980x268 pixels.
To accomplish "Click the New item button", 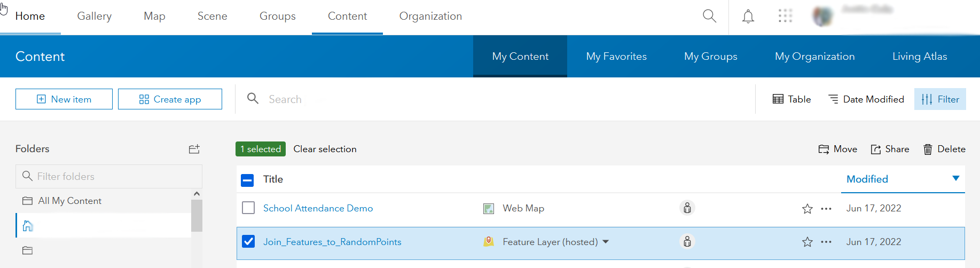I will (x=64, y=99).
